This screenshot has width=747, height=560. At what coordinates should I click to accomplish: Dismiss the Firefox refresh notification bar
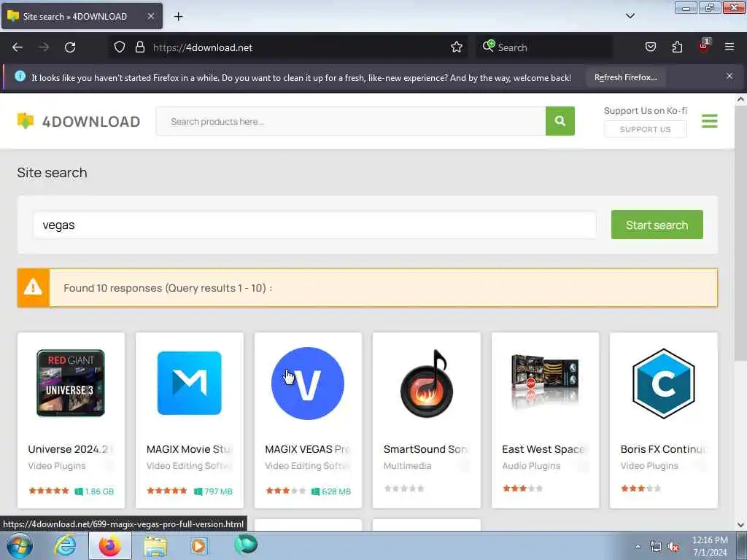(x=729, y=76)
